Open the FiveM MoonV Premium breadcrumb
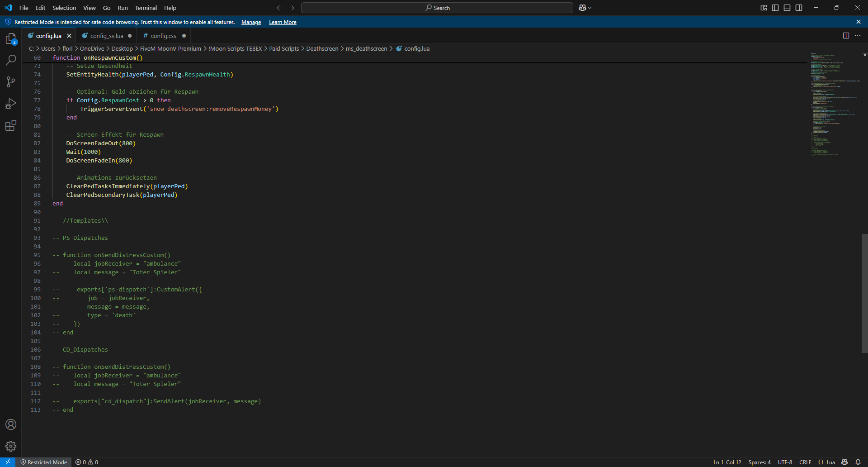 click(170, 48)
